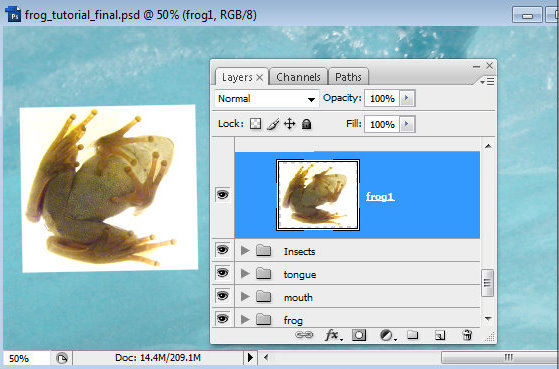The height and width of the screenshot is (369, 559).
Task: Add a layer mask
Action: click(359, 335)
